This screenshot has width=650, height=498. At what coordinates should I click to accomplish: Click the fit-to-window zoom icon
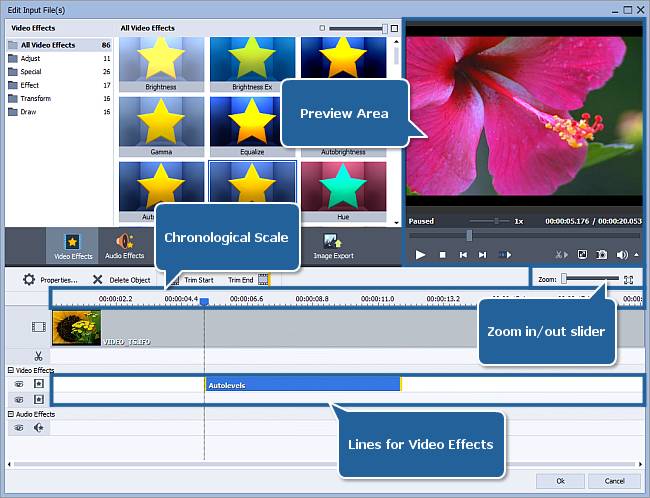click(628, 279)
